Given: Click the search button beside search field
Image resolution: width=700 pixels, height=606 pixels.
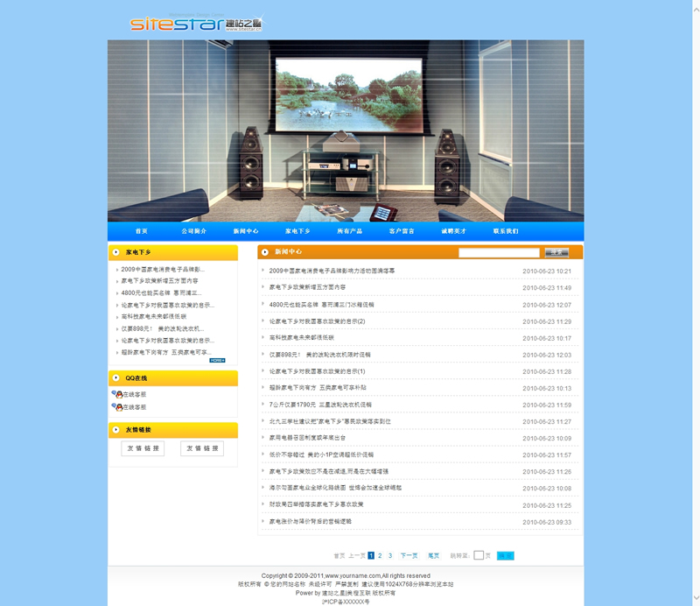Looking at the screenshot, I should (x=556, y=252).
